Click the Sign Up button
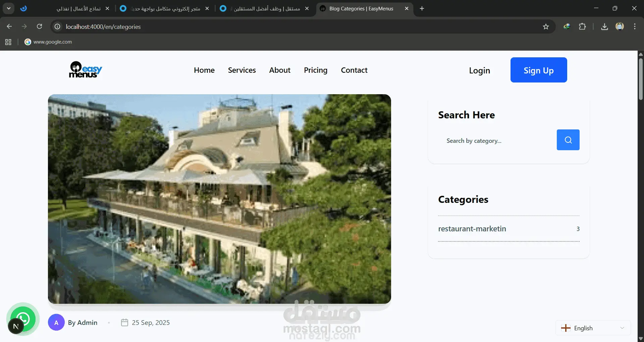The height and width of the screenshot is (342, 644). [x=539, y=70]
